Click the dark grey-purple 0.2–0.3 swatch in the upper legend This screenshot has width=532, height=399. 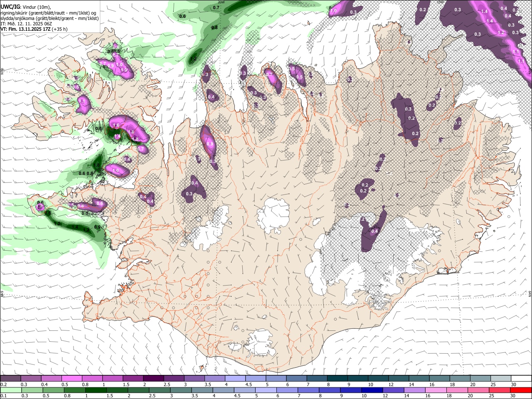point(10,378)
